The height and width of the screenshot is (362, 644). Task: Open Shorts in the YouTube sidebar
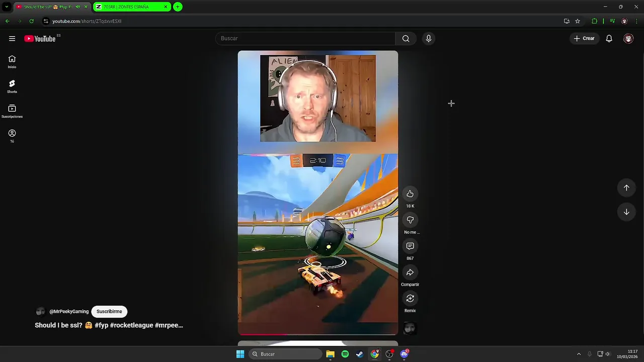tap(12, 86)
